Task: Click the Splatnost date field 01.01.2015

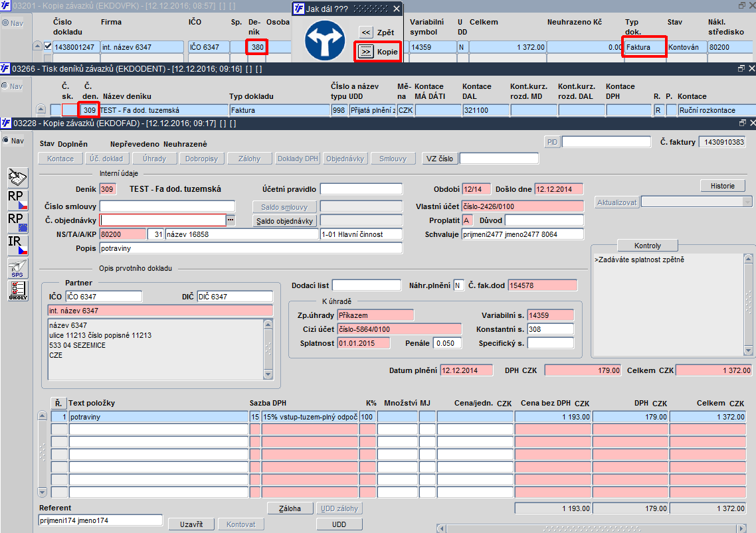Action: pos(363,343)
